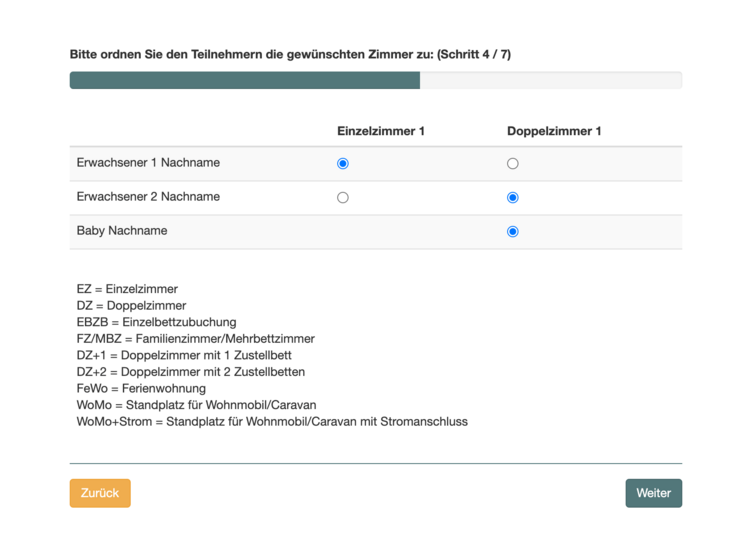Click the Erwachsener 1 Nachname row label
This screenshot has height=546, width=752.
148,163
